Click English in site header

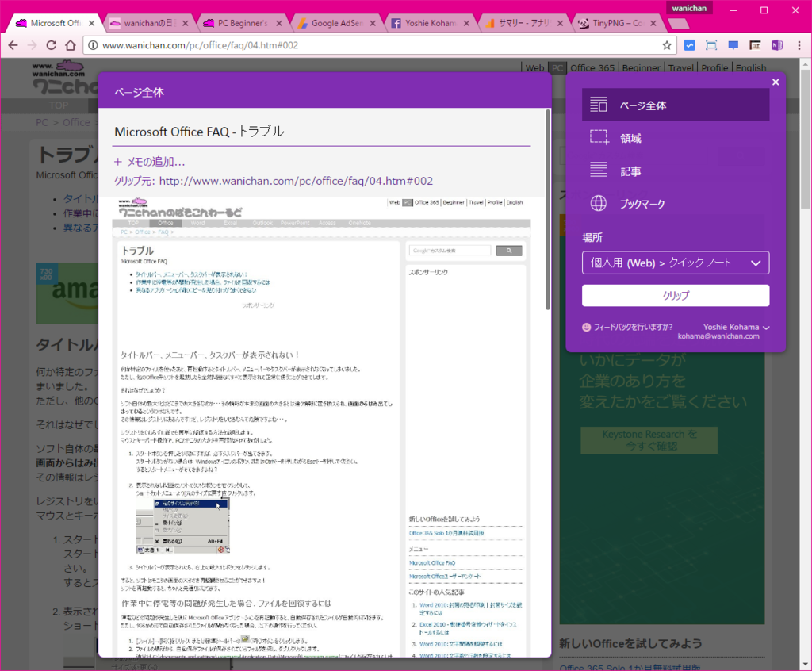(751, 68)
